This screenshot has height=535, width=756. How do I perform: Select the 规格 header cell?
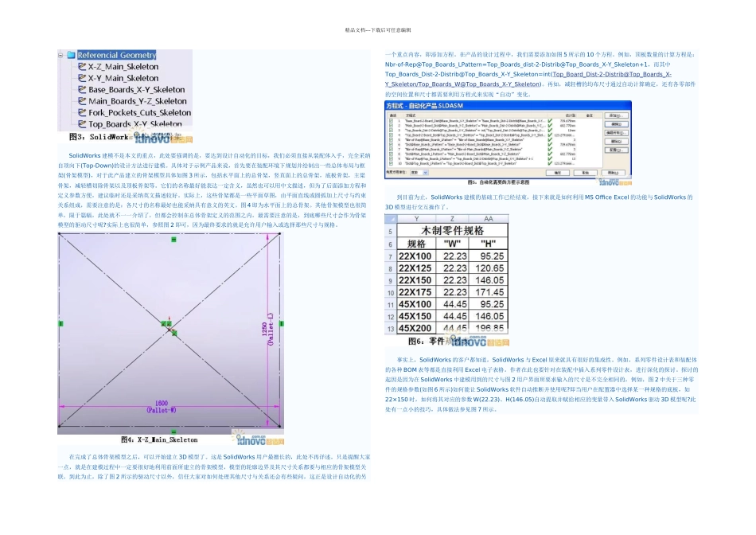[416, 244]
